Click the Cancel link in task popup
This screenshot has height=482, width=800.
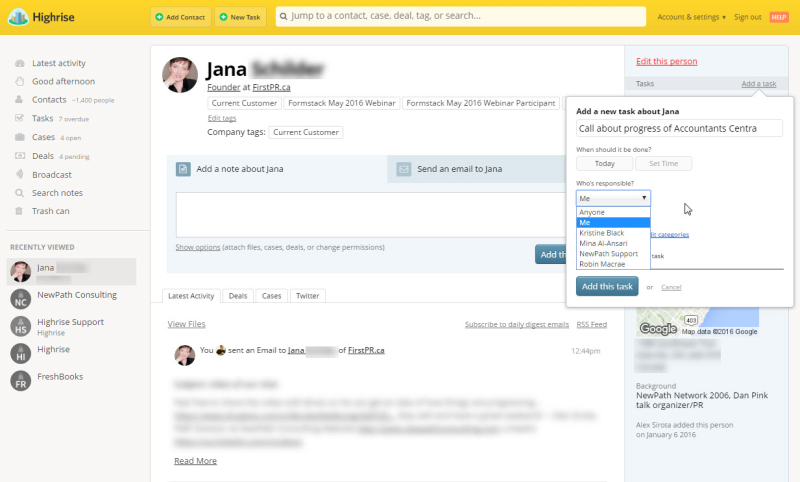(x=671, y=287)
